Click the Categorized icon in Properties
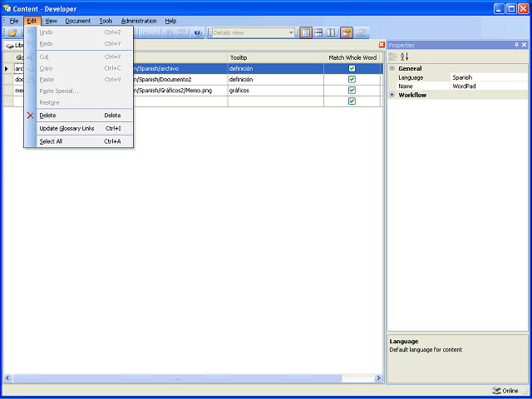The height and width of the screenshot is (399, 532). coord(392,57)
